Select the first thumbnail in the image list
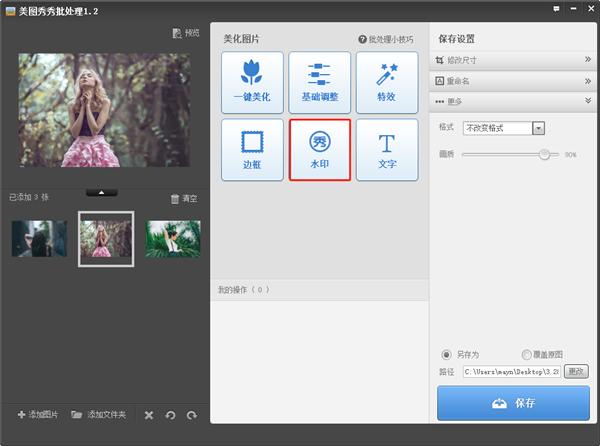This screenshot has width=600, height=446. coord(39,239)
